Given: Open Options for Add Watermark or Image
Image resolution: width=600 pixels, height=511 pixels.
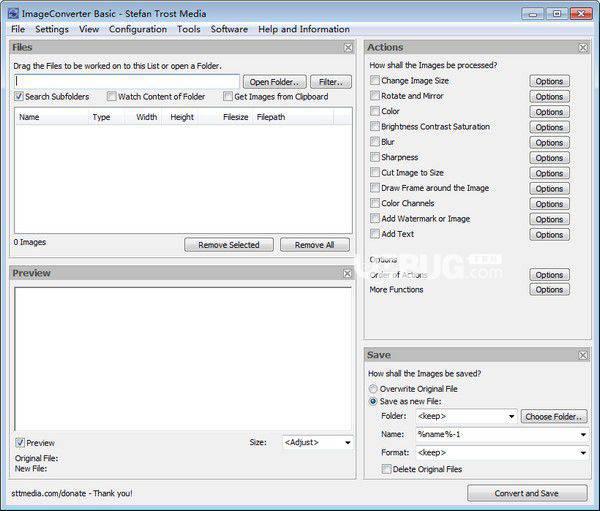Looking at the screenshot, I should point(549,219).
